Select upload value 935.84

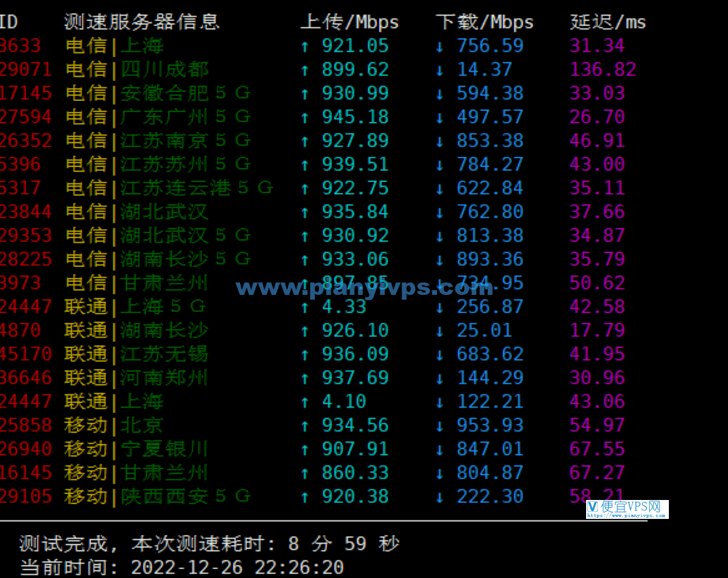(355, 212)
